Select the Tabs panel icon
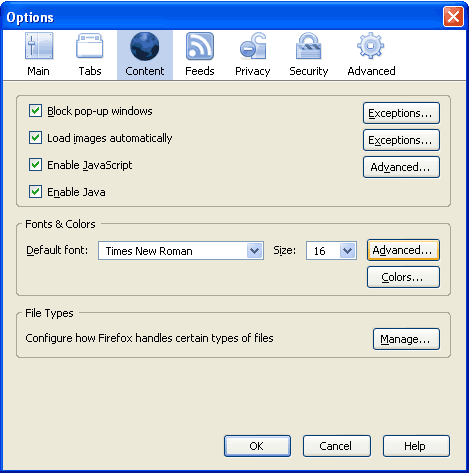Screen dimensions: 469x474 point(89,46)
